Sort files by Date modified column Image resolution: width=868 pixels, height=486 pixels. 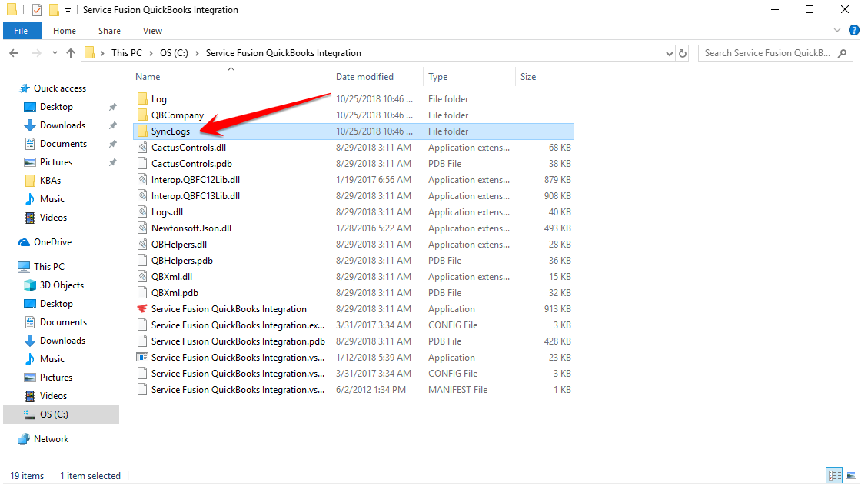364,77
